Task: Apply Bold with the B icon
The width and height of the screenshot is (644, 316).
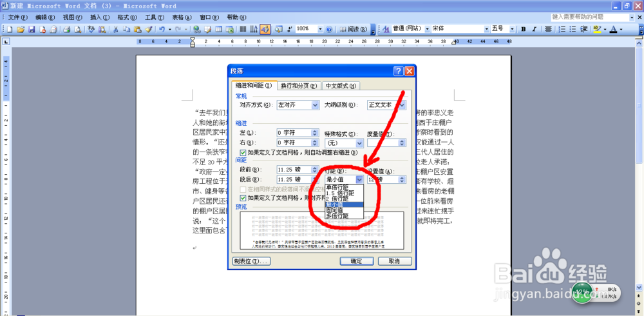Action: (524, 29)
